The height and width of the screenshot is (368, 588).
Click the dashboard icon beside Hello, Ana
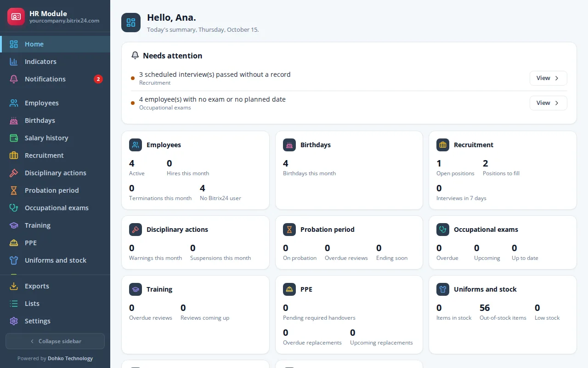(x=131, y=23)
